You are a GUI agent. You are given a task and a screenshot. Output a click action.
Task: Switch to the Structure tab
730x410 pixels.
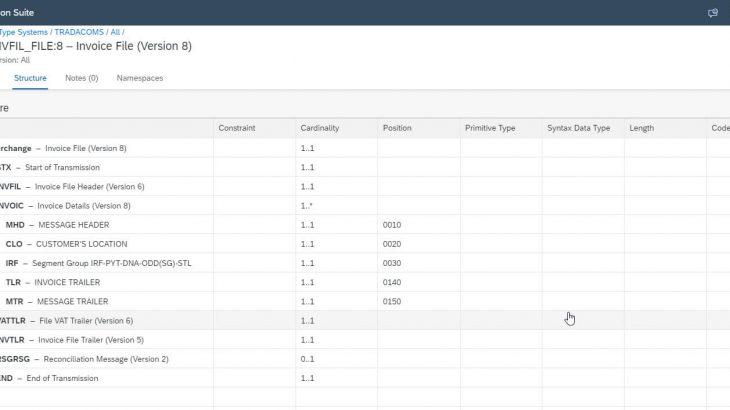(x=30, y=78)
